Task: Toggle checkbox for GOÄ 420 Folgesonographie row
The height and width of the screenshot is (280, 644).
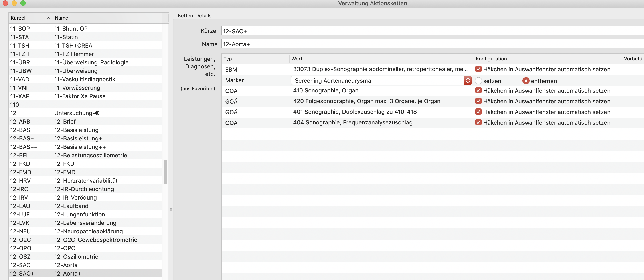Action: point(478,101)
